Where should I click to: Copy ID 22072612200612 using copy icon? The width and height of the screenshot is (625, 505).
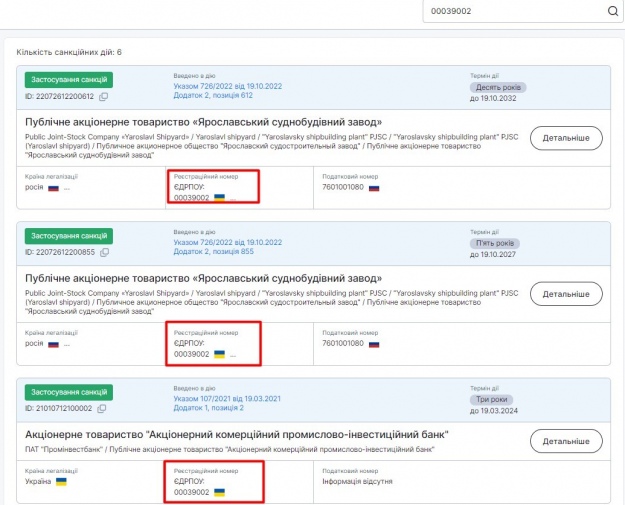[x=104, y=96]
